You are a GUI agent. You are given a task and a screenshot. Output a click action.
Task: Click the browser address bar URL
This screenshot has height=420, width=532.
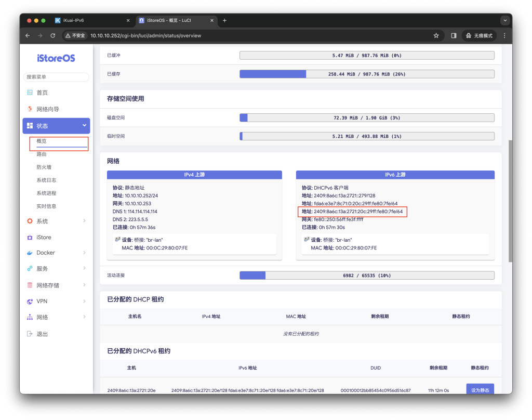[x=145, y=36]
